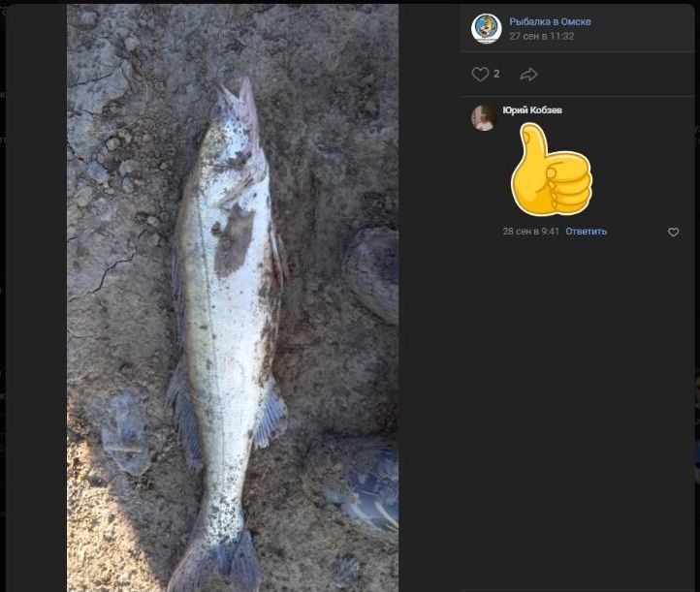Image resolution: width=700 pixels, height=592 pixels.
Task: Click the dark overlay at the far right edge
Action: [697, 291]
